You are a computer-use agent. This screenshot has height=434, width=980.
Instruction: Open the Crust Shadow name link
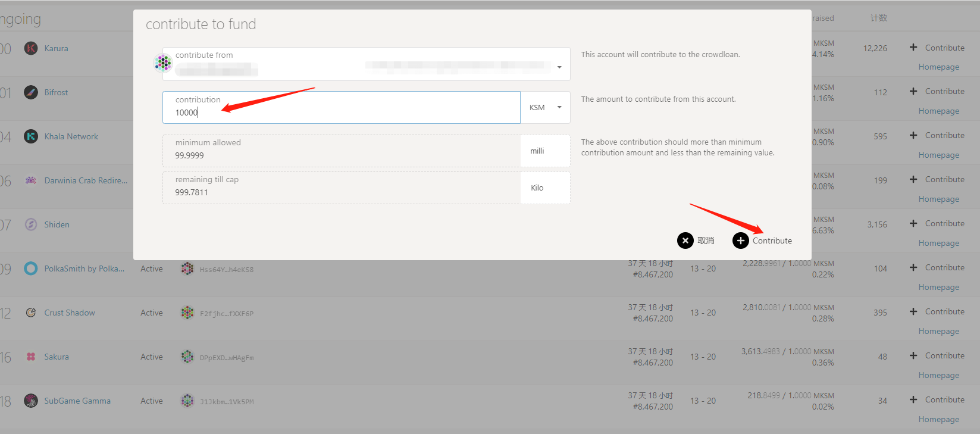click(x=70, y=313)
